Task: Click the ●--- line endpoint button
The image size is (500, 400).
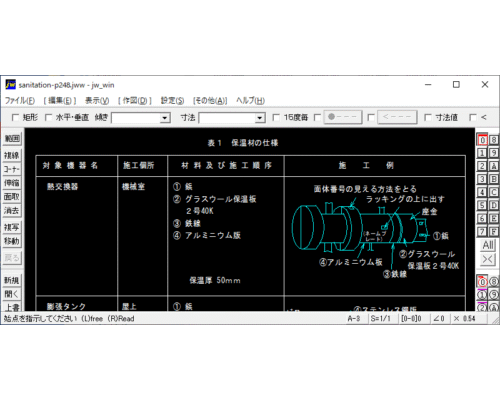Action: pos(343,117)
